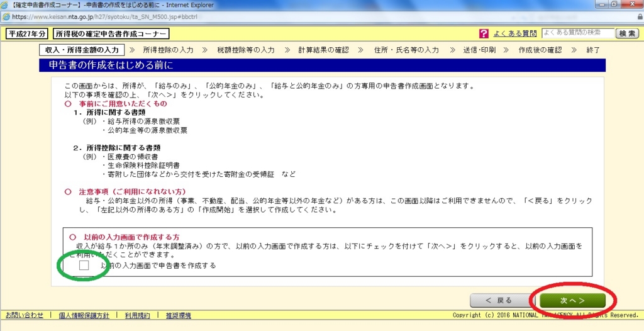Focus the よくある質問の検索 input field
This screenshot has width=644, height=331.
click(x=579, y=33)
